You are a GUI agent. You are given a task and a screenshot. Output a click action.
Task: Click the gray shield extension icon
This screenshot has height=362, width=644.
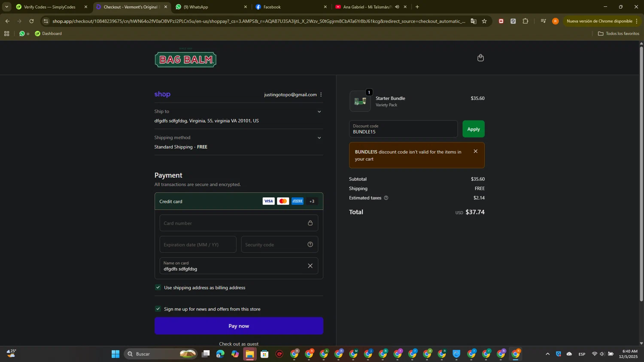coord(513,21)
